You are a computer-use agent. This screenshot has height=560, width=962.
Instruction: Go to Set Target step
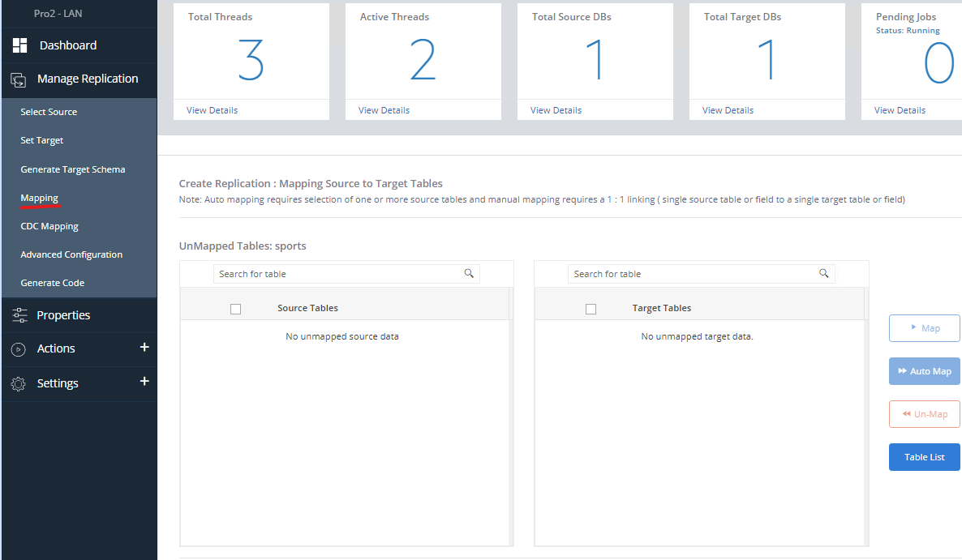click(41, 140)
